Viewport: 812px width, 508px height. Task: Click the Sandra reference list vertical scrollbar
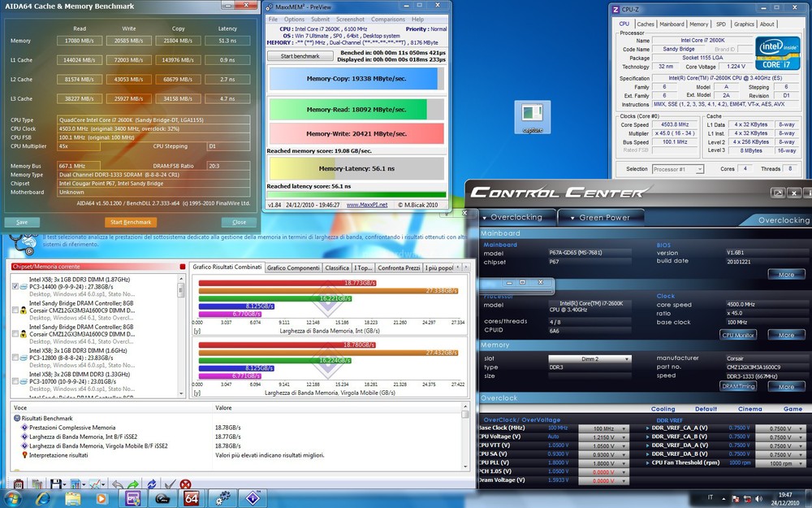181,336
